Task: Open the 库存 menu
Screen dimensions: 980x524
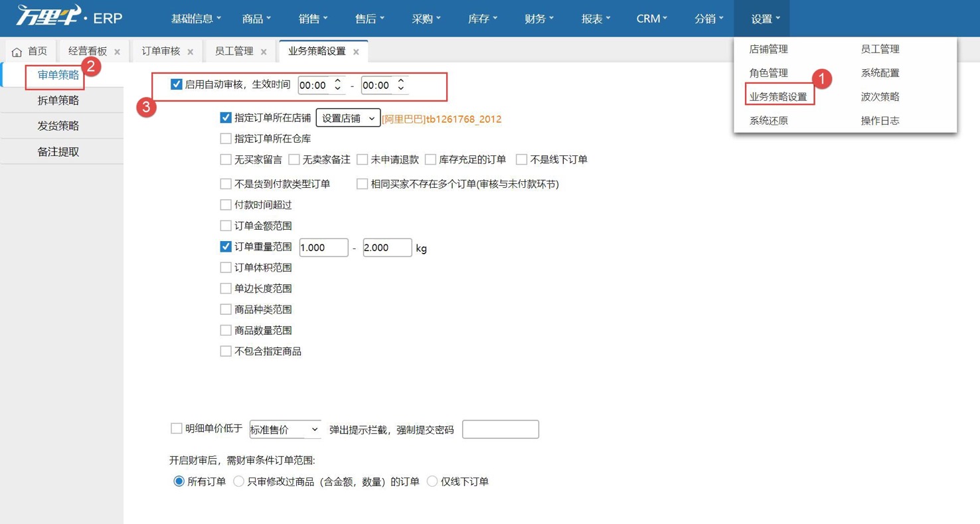Action: [x=482, y=19]
